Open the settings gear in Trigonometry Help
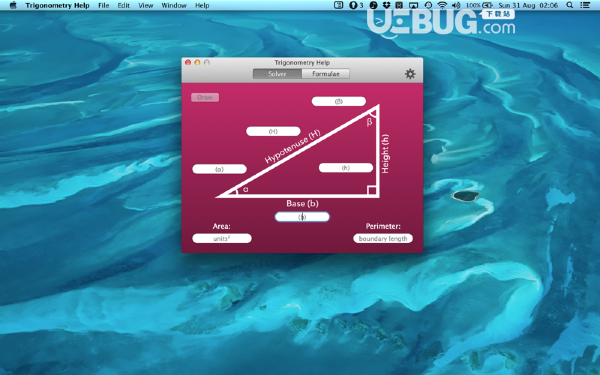600x375 pixels. click(x=410, y=74)
